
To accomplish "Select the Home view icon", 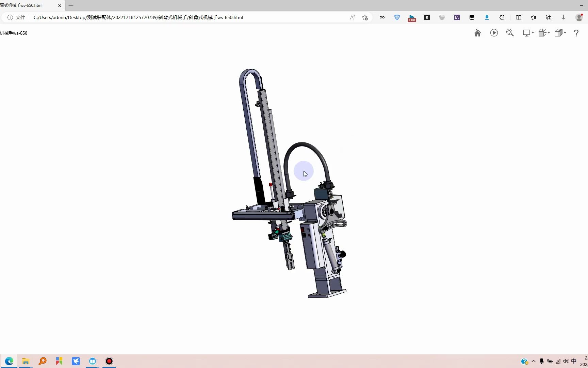I will [x=477, y=33].
